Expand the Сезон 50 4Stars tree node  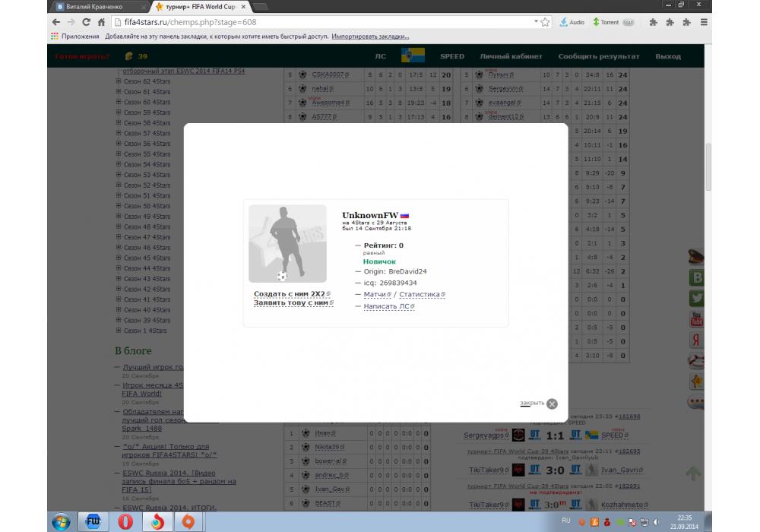[119, 206]
